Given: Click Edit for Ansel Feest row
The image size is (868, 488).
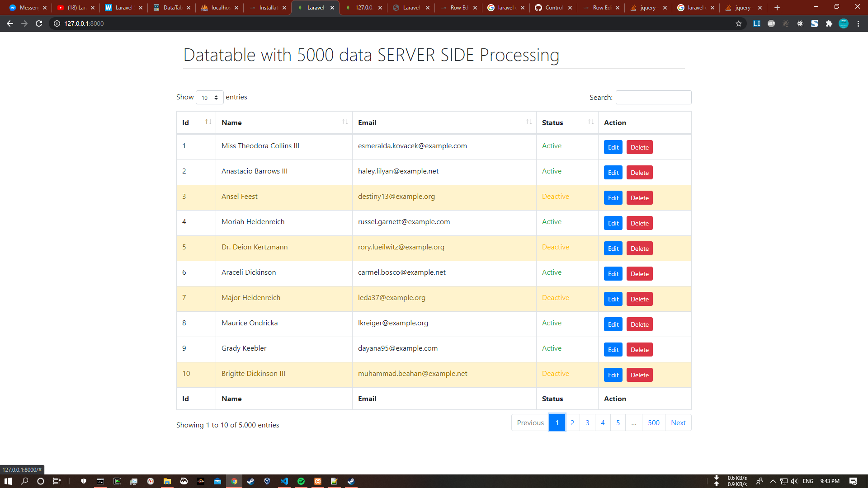Looking at the screenshot, I should 613,198.
